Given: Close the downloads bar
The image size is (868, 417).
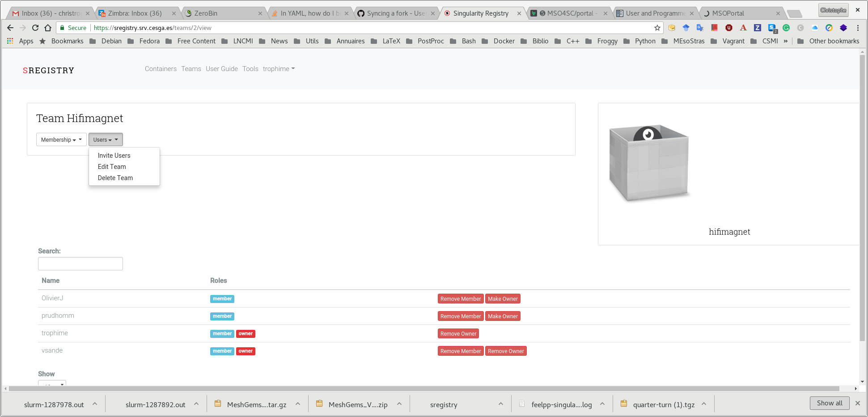Looking at the screenshot, I should point(858,403).
